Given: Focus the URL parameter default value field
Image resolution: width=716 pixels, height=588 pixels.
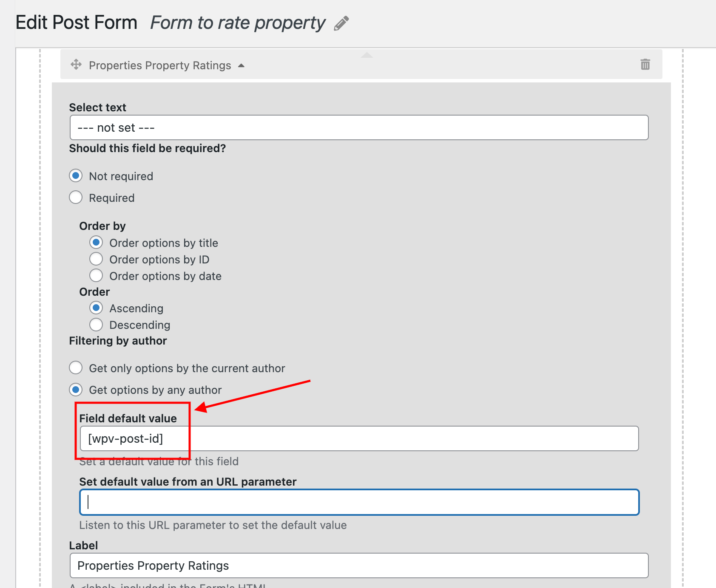Looking at the screenshot, I should pyautogui.click(x=359, y=502).
